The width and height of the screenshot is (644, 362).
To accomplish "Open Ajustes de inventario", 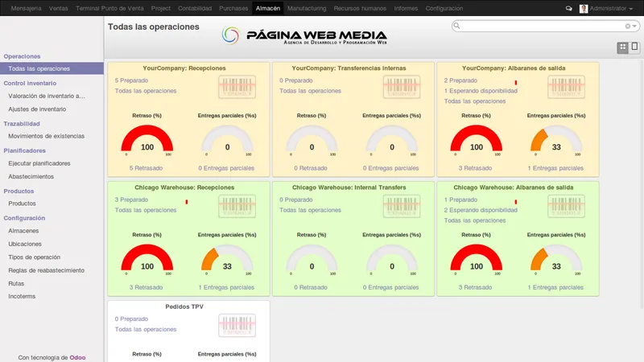I will pyautogui.click(x=37, y=109).
